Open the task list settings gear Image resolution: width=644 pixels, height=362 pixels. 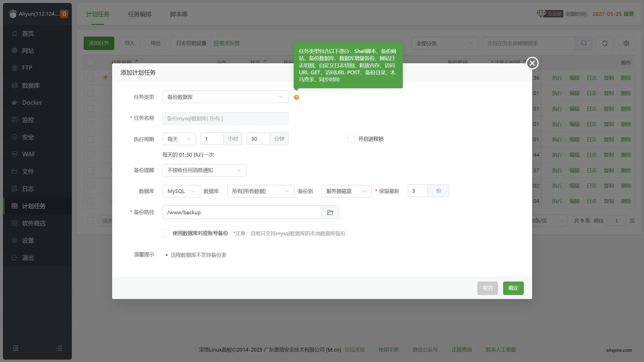coord(626,43)
